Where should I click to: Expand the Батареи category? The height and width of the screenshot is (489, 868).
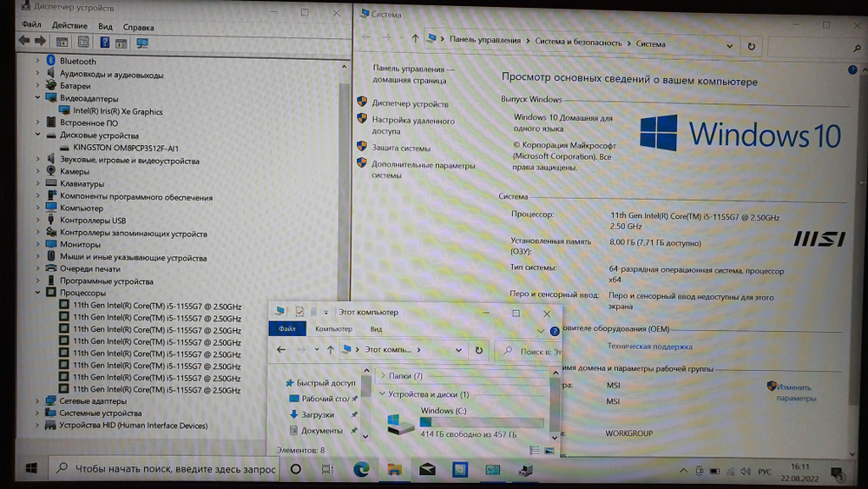coord(37,85)
